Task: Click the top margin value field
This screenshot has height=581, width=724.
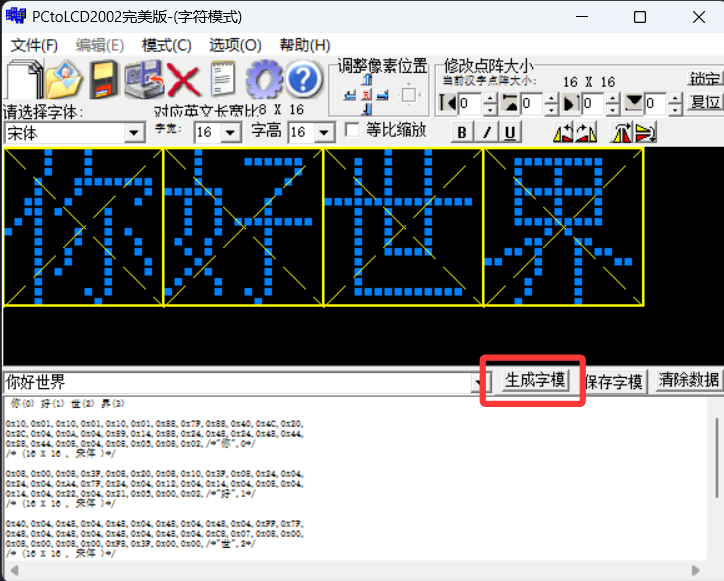Action: 532,103
